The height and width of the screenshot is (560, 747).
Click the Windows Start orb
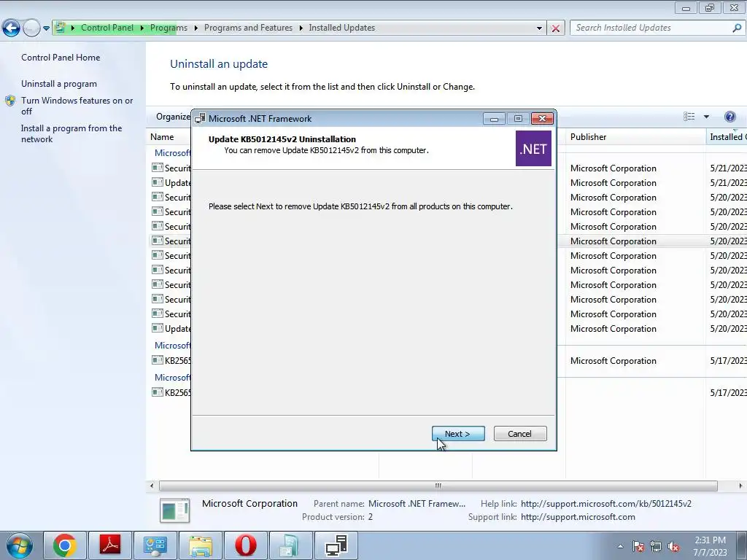point(20,545)
